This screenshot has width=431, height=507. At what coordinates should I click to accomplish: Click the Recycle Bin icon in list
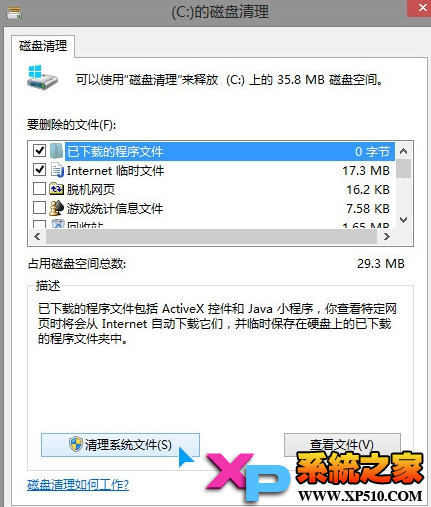(58, 224)
